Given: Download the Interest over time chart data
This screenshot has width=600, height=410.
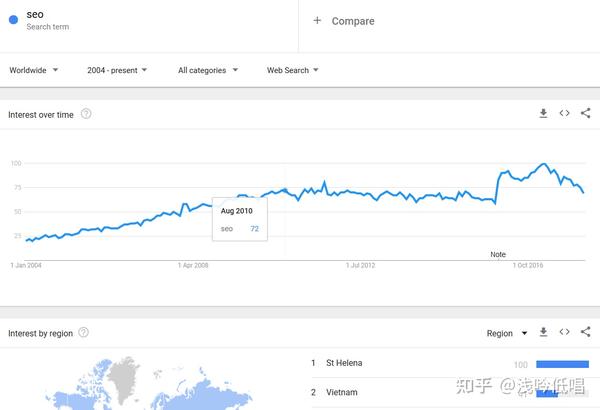Looking at the screenshot, I should [x=543, y=113].
